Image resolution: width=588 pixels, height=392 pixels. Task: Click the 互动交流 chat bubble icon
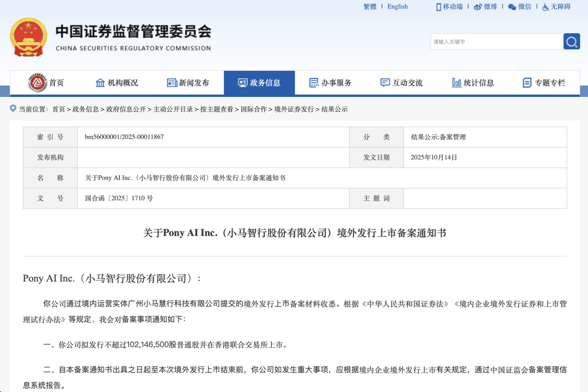[385, 83]
